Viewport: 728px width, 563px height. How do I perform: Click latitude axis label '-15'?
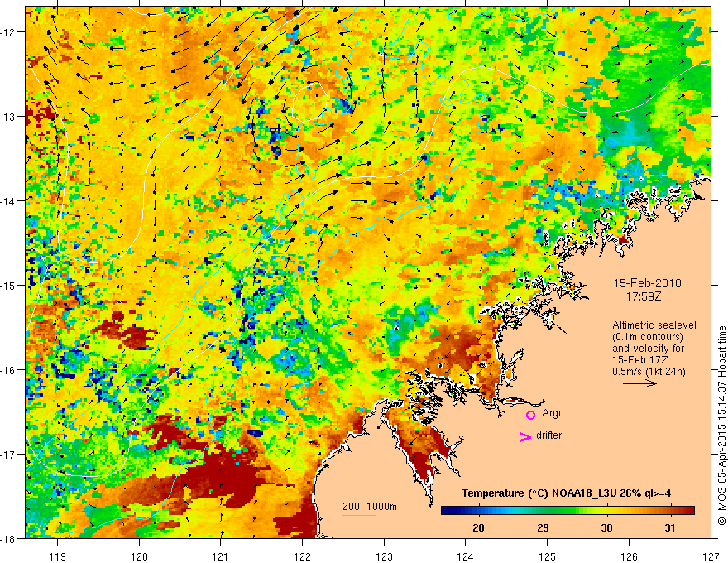tap(8, 286)
